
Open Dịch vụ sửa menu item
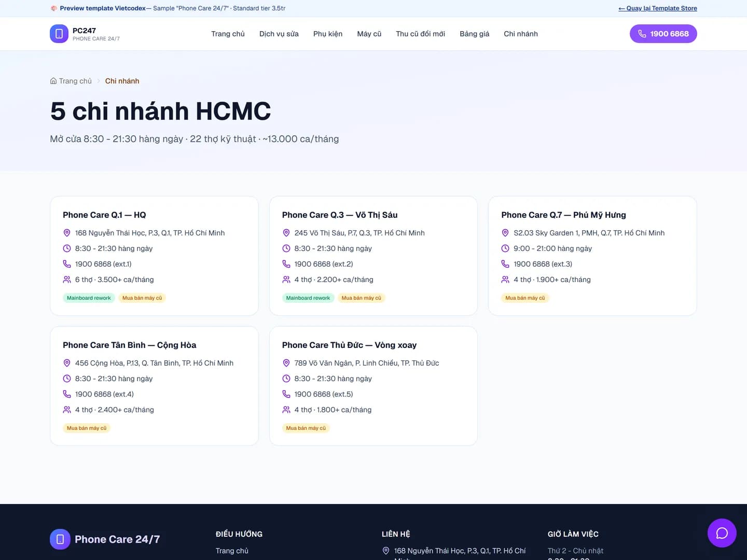279,34
